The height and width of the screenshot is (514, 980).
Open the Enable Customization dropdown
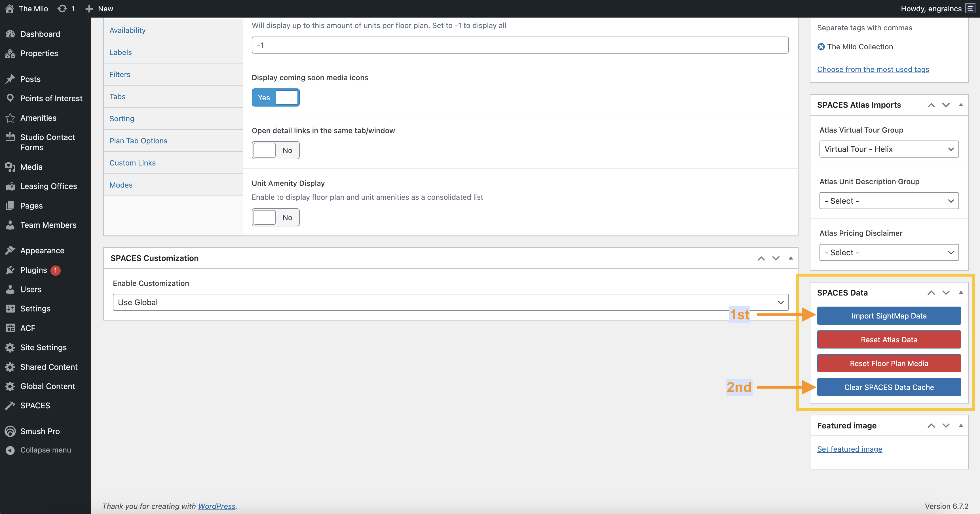[x=450, y=302]
